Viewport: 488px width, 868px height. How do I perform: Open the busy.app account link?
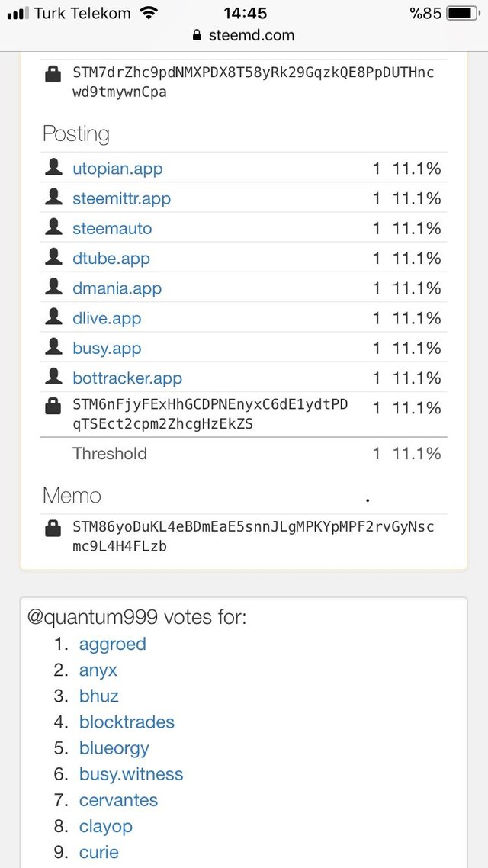tap(107, 349)
